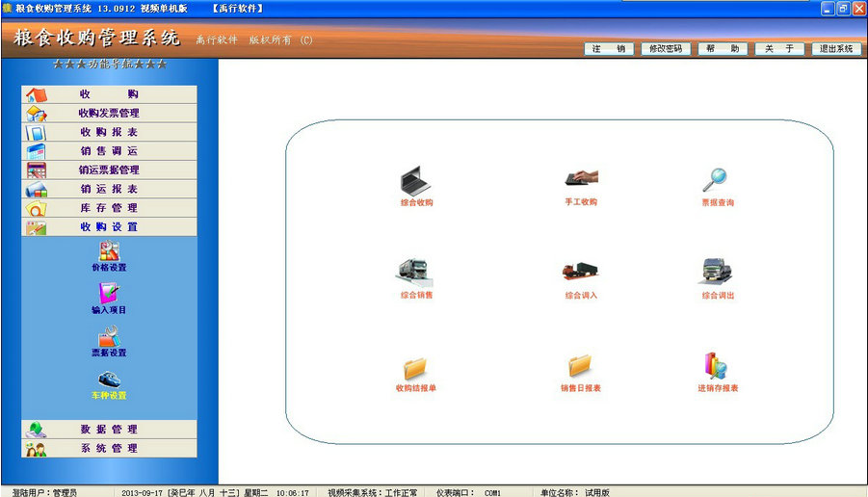Click 视频采集系统：工作正常 status entry
Screen dimensions: 868x497
click(x=373, y=492)
